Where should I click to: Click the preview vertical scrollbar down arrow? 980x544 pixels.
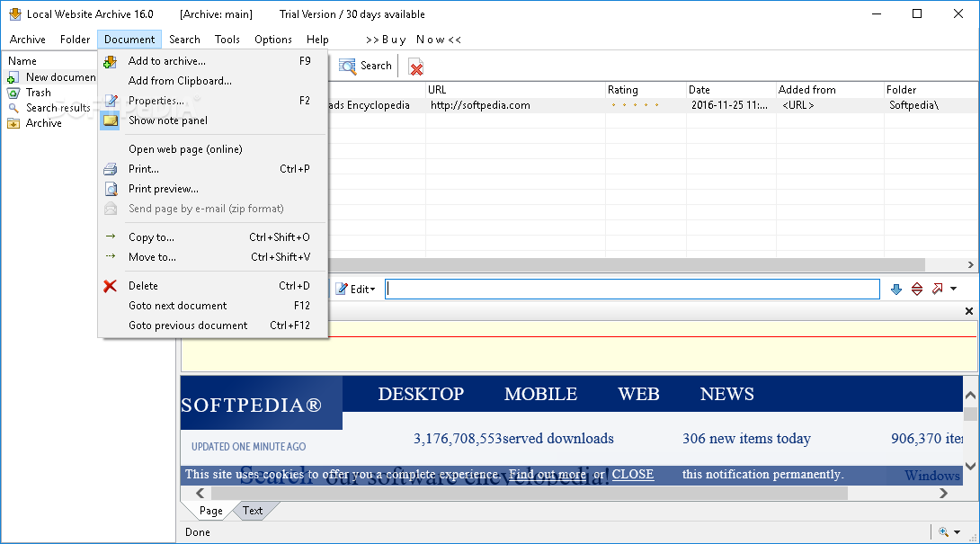[x=970, y=466]
